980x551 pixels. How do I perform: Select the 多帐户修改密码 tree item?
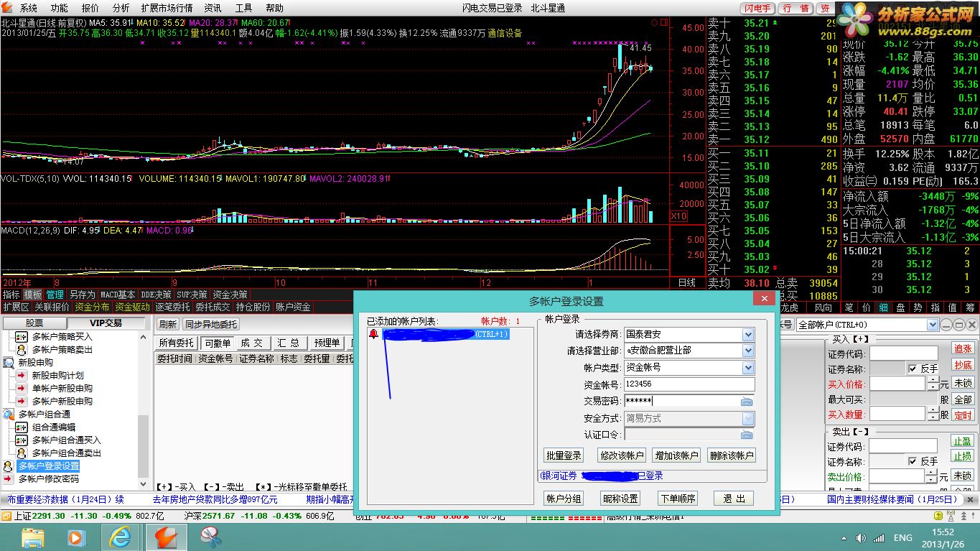coord(49,478)
